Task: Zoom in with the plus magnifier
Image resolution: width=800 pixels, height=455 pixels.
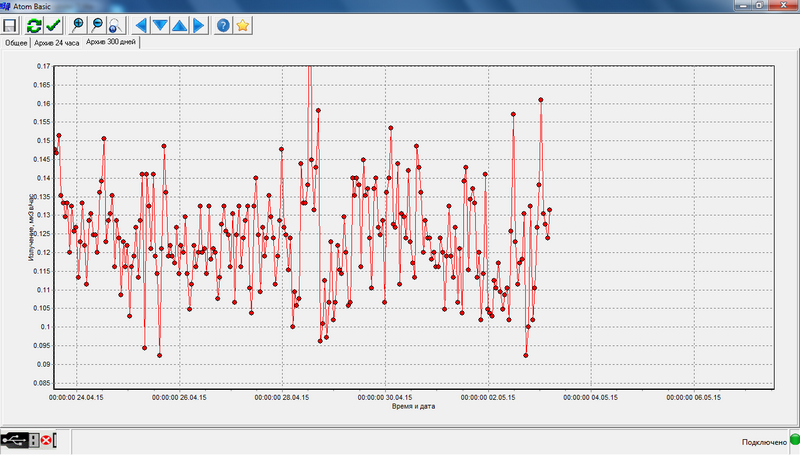Action: click(x=78, y=25)
